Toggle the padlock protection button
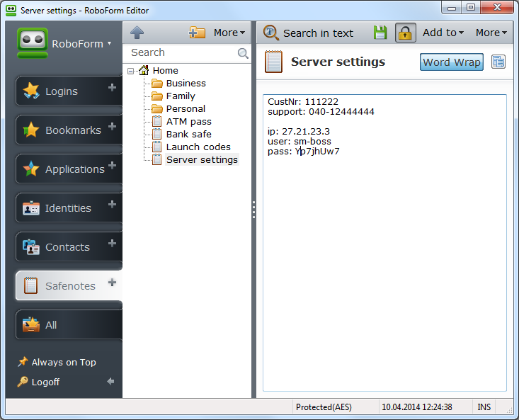519x420 pixels. click(406, 33)
